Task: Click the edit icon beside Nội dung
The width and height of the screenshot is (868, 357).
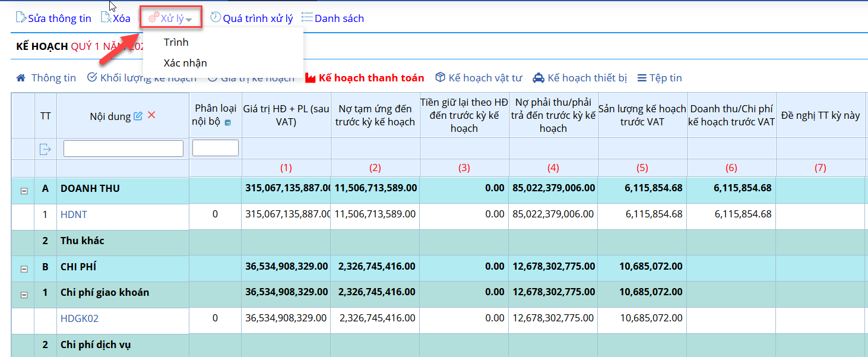Action: [138, 116]
